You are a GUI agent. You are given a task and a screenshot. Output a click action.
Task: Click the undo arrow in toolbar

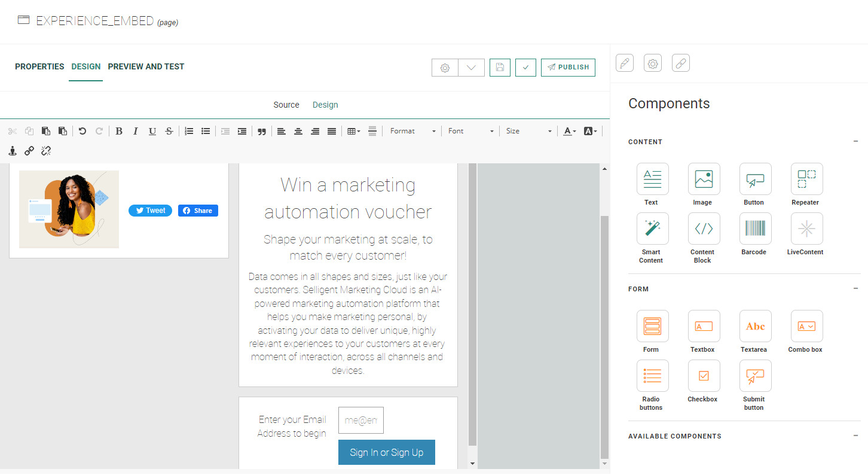pyautogui.click(x=82, y=131)
